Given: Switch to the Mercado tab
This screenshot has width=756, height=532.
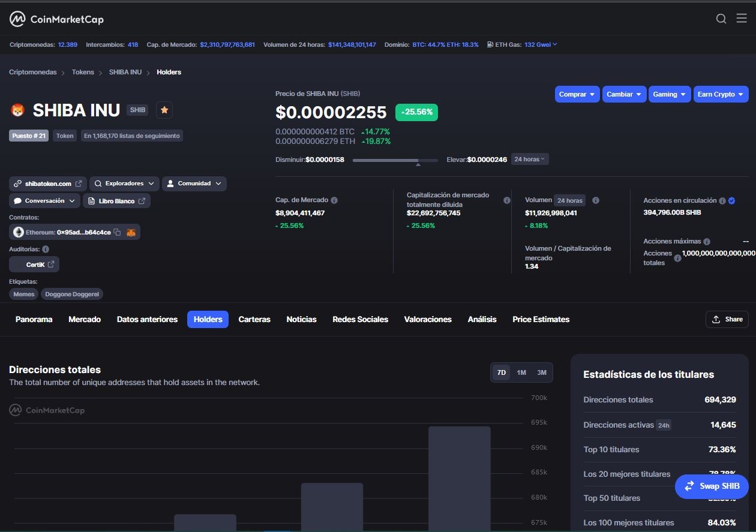Looking at the screenshot, I should click(85, 319).
